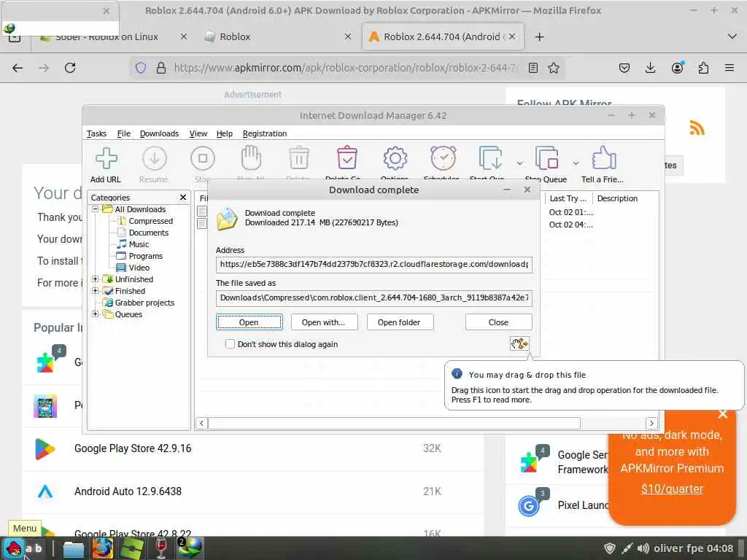This screenshot has height=560, width=747.
Task: Click Firefox back arrow button
Action: (x=18, y=68)
